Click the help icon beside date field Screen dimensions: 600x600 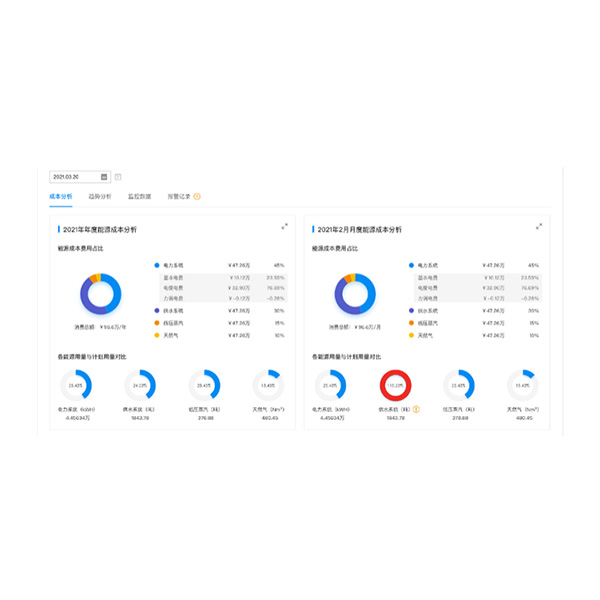click(118, 177)
